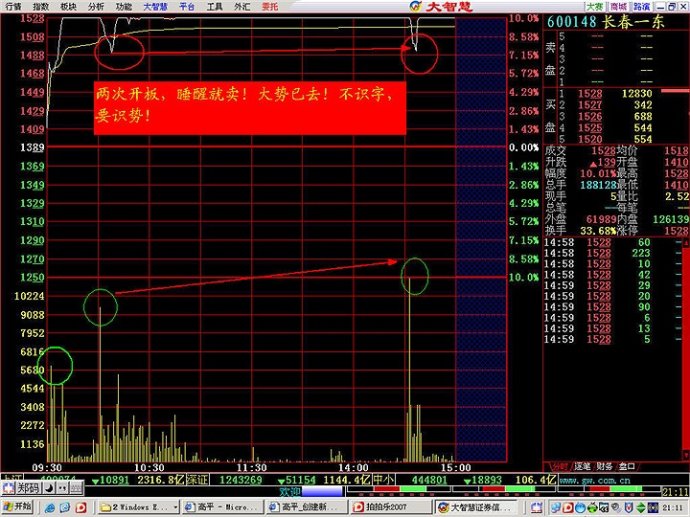Click the 大赛 button in title bar
Viewport: 690px width, 517px height.
595,6
